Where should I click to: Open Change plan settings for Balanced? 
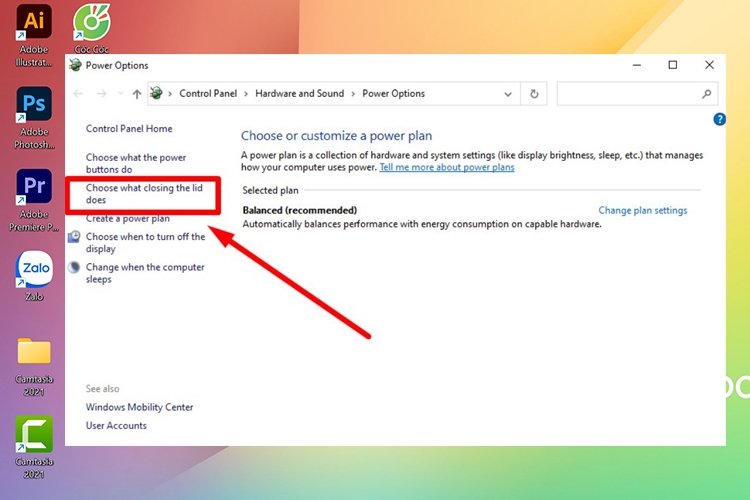tap(642, 211)
